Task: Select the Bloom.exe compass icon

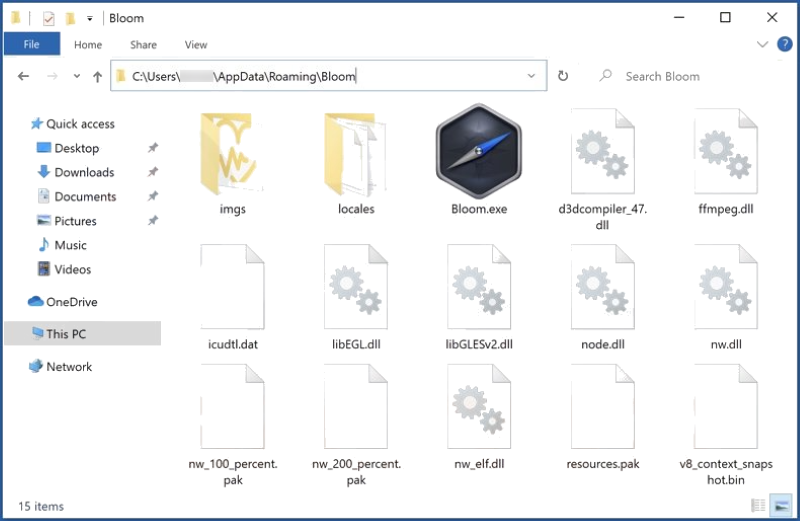Action: pos(479,152)
